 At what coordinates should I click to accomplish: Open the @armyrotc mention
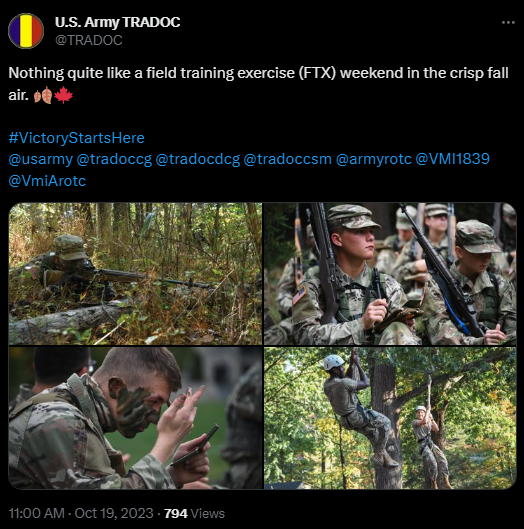[x=374, y=159]
